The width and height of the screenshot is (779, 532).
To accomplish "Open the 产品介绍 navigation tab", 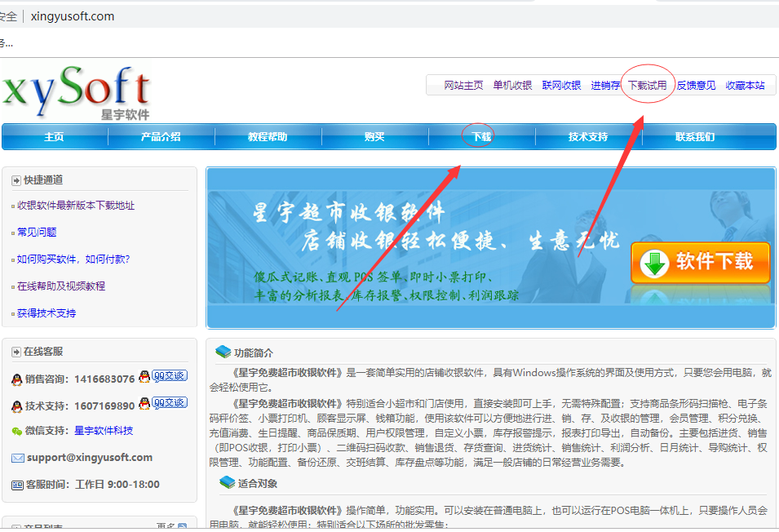I will coord(161,136).
